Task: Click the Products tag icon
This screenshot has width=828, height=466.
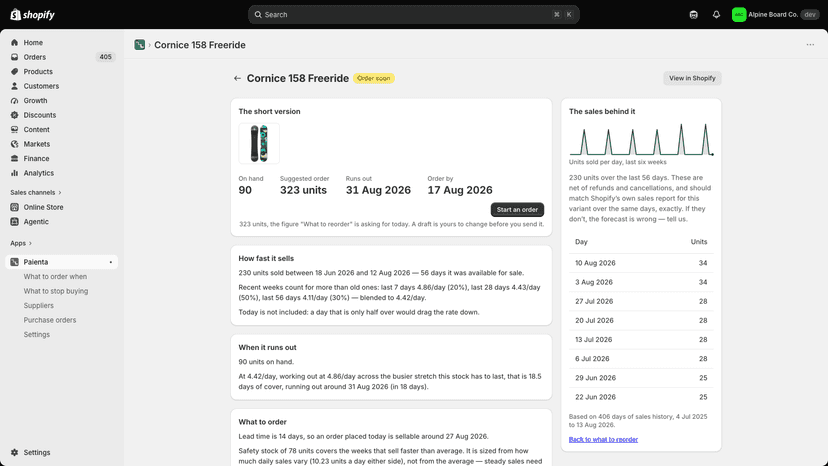Action: point(14,72)
